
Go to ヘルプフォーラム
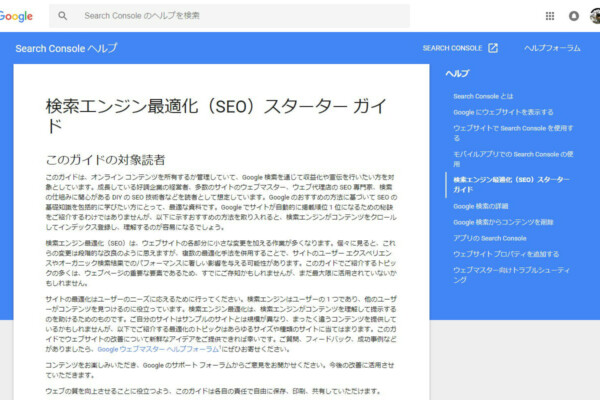click(552, 48)
